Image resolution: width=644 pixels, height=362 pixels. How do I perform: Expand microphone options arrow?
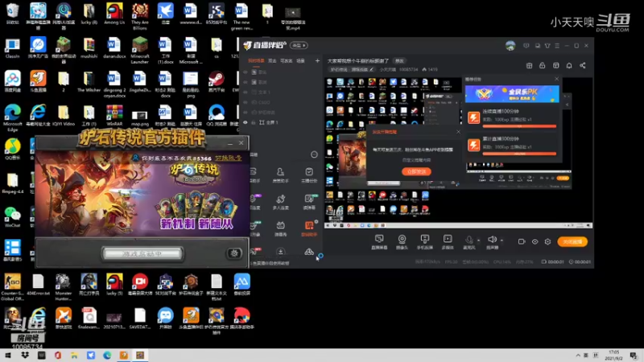pos(478,240)
